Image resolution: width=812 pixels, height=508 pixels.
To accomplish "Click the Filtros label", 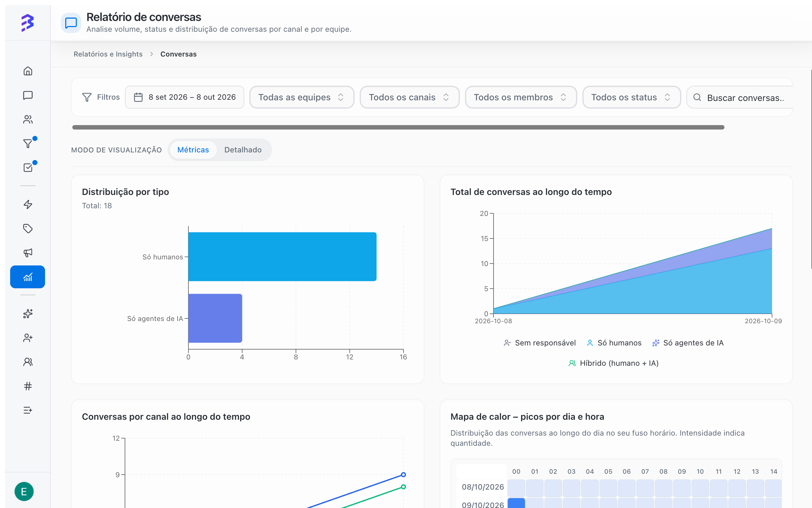I will [x=108, y=97].
